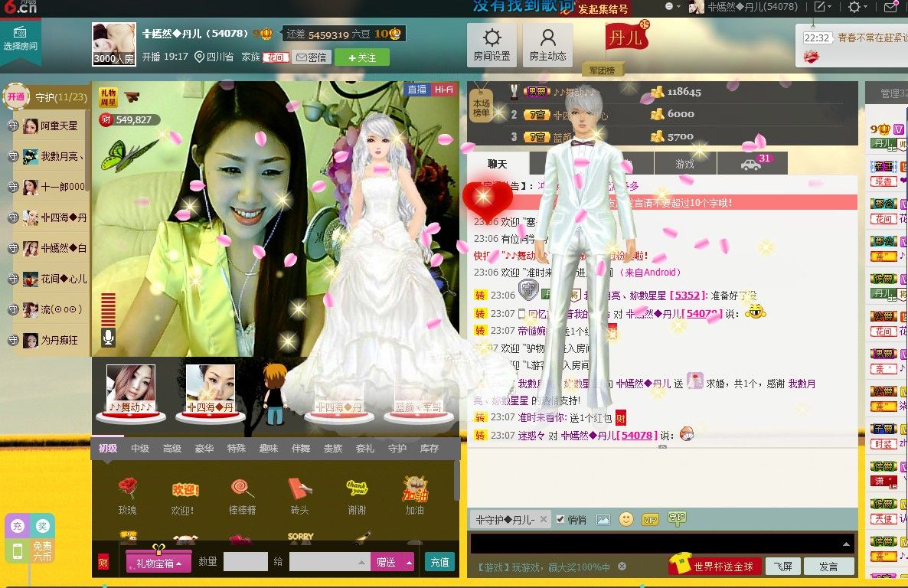Choose the 加油 cheer gift
Screen dimensions: 908x588
(415, 495)
